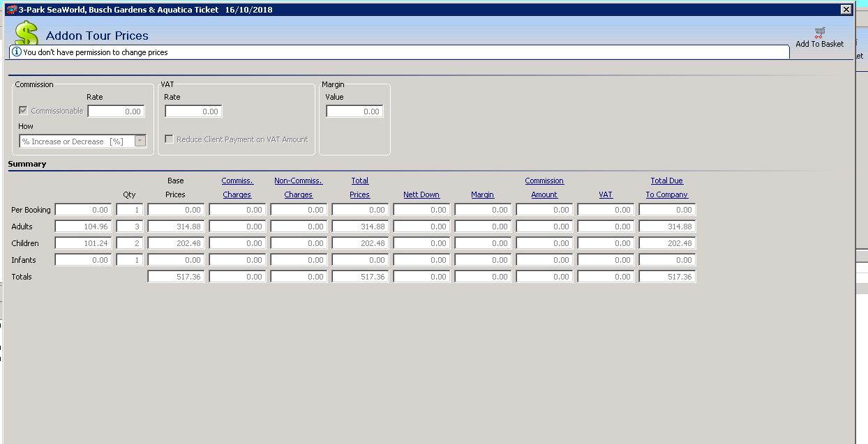868x444 pixels.
Task: Click Children Base Prices 202.48 field
Action: pos(176,243)
